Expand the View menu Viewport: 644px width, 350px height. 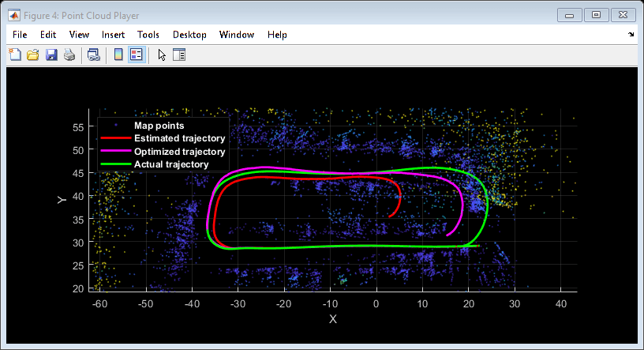[79, 35]
